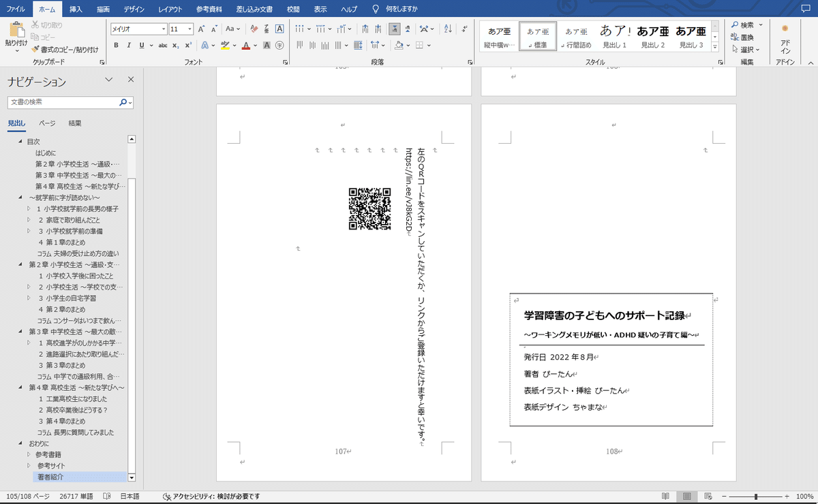
Task: Toggle italic formatting
Action: 129,46
